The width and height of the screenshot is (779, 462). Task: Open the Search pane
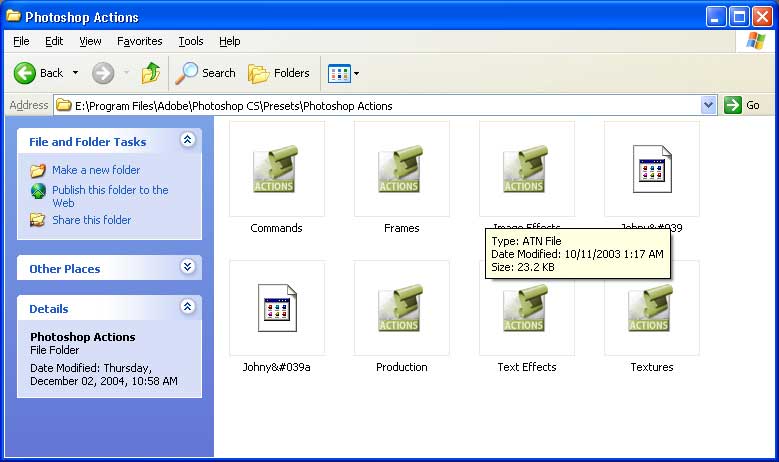(x=206, y=73)
